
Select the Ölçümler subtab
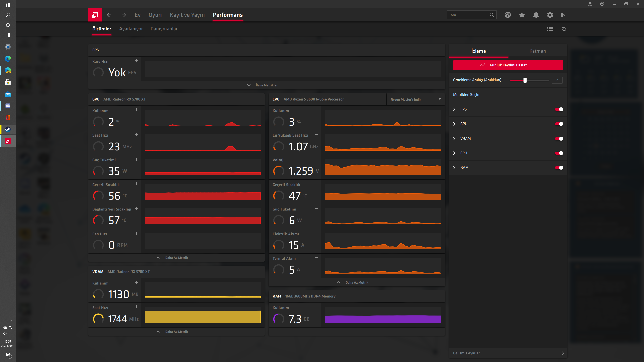102,29
